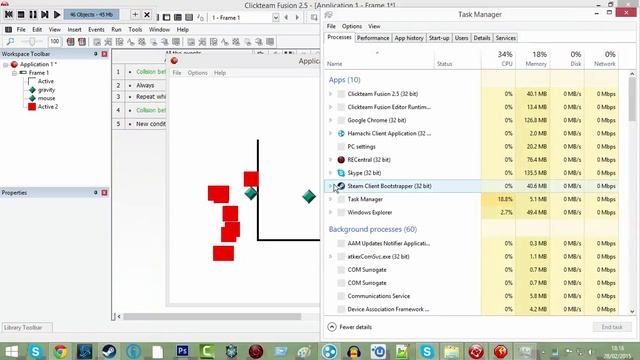640x360 pixels.
Task: Expand Skype (32 bit) process
Action: [330, 173]
